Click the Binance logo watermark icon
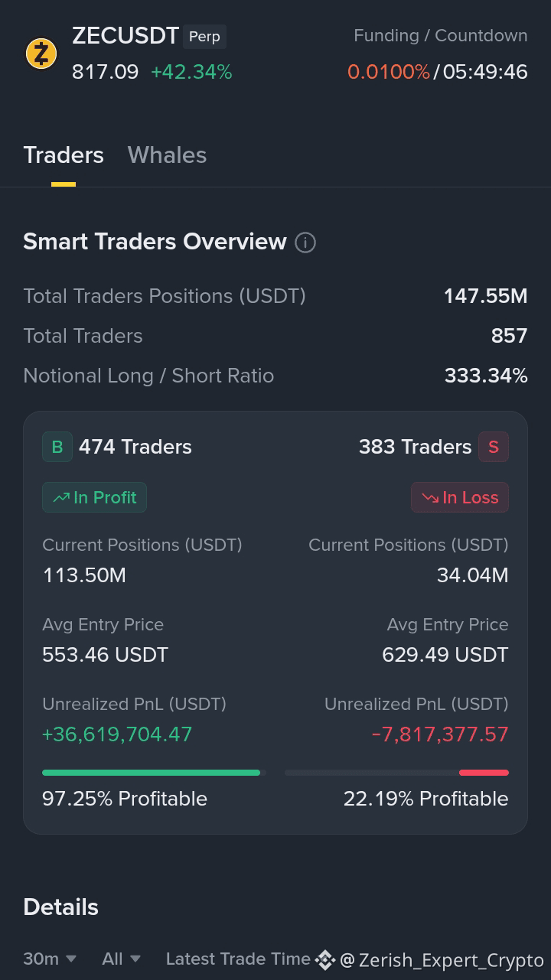Image resolution: width=551 pixels, height=980 pixels. click(325, 959)
